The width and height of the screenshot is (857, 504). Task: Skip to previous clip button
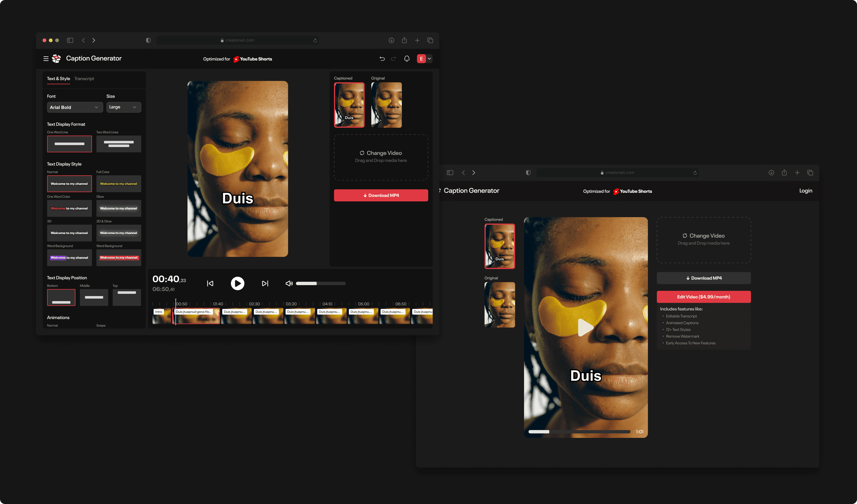coord(210,284)
